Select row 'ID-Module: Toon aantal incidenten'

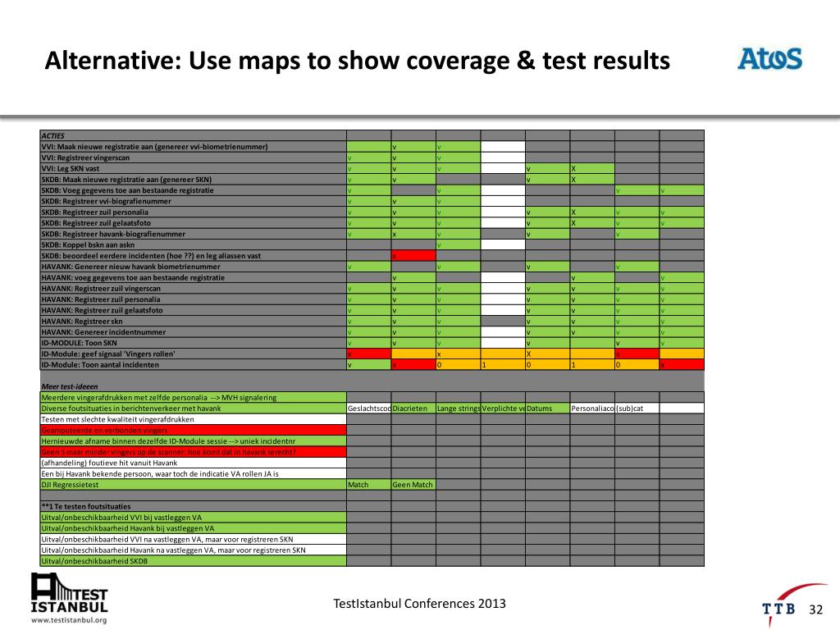click(x=194, y=365)
